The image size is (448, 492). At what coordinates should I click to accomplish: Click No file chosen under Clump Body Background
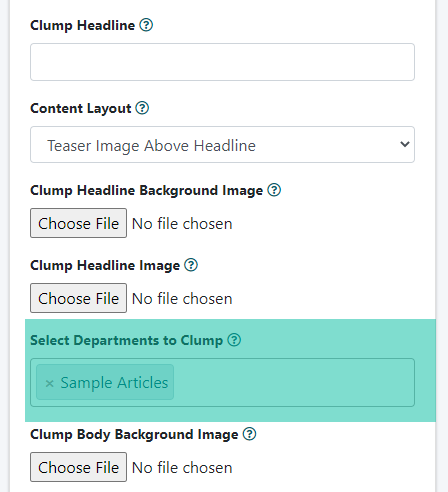182,468
